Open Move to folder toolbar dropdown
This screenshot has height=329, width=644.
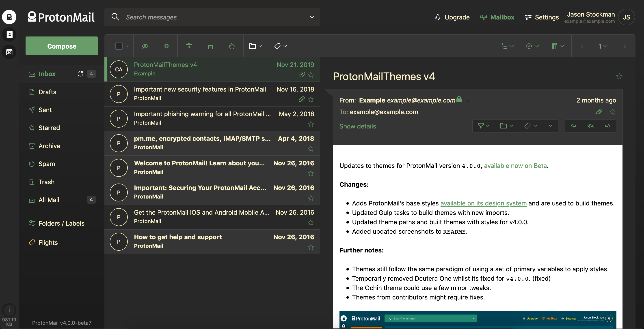pos(255,46)
